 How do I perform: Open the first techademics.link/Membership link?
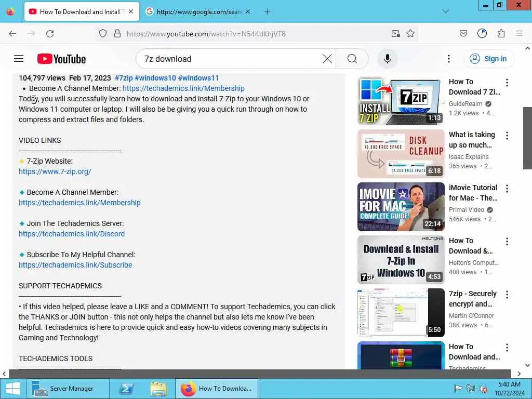click(x=183, y=88)
